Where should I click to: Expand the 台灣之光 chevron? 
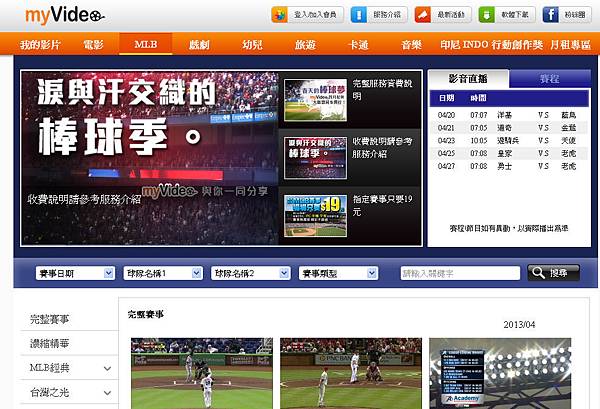108,393
